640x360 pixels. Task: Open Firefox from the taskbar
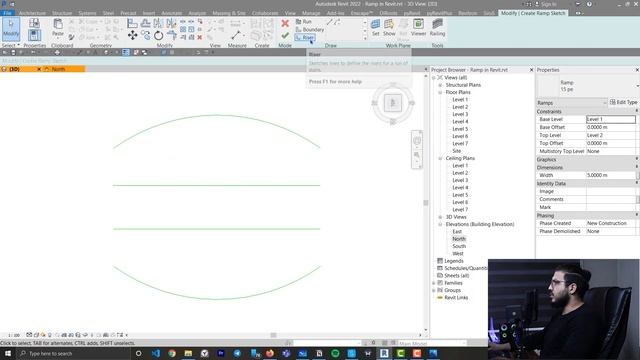pos(270,353)
